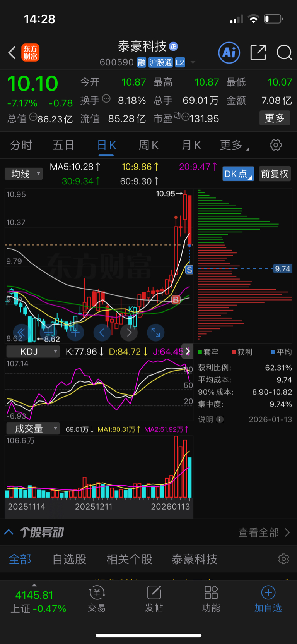The height and width of the screenshot is (644, 297).
Task: Tap the KDJ indicator chart area
Action: click(99, 390)
